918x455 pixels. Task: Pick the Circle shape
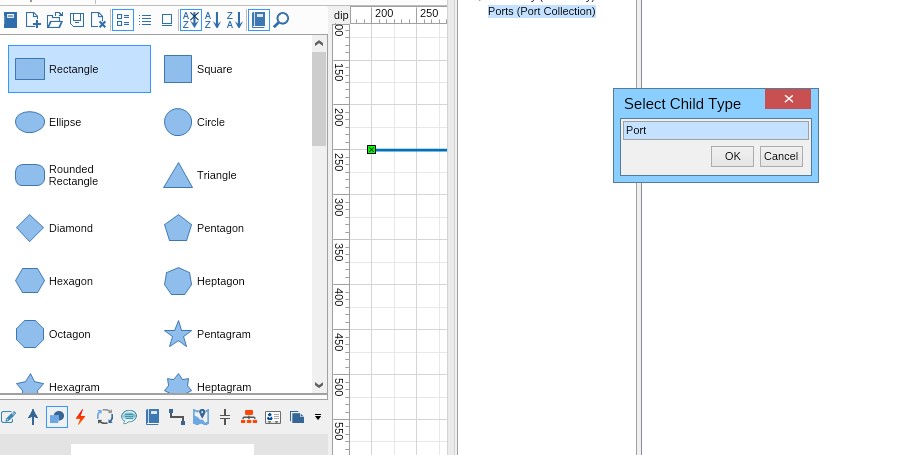[194, 122]
